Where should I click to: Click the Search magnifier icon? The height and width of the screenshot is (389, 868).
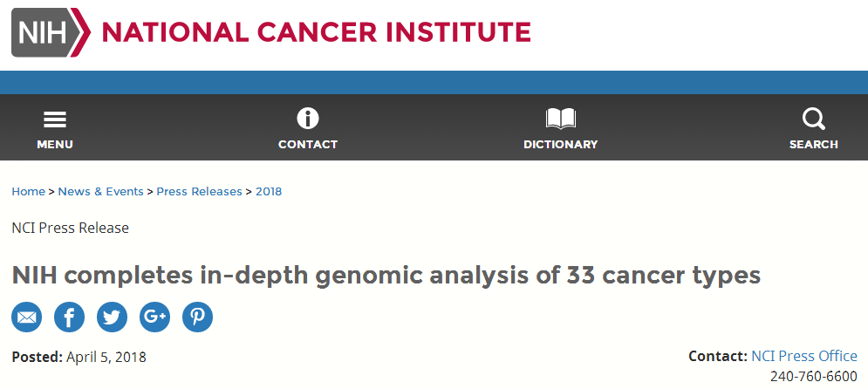coord(814,119)
